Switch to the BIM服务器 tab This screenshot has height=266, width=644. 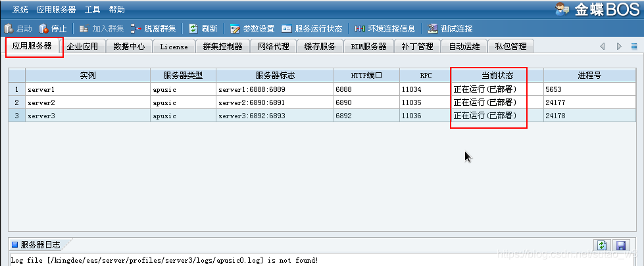pyautogui.click(x=369, y=47)
